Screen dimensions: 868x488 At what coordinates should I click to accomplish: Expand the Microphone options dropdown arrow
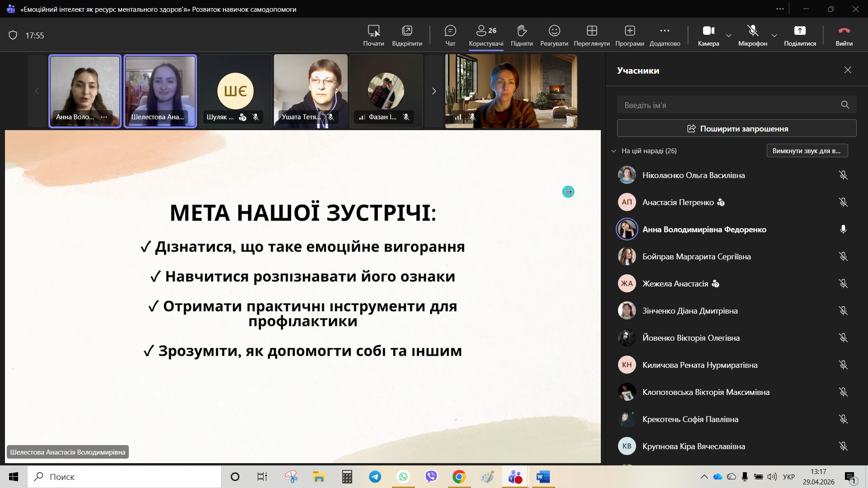click(x=774, y=35)
